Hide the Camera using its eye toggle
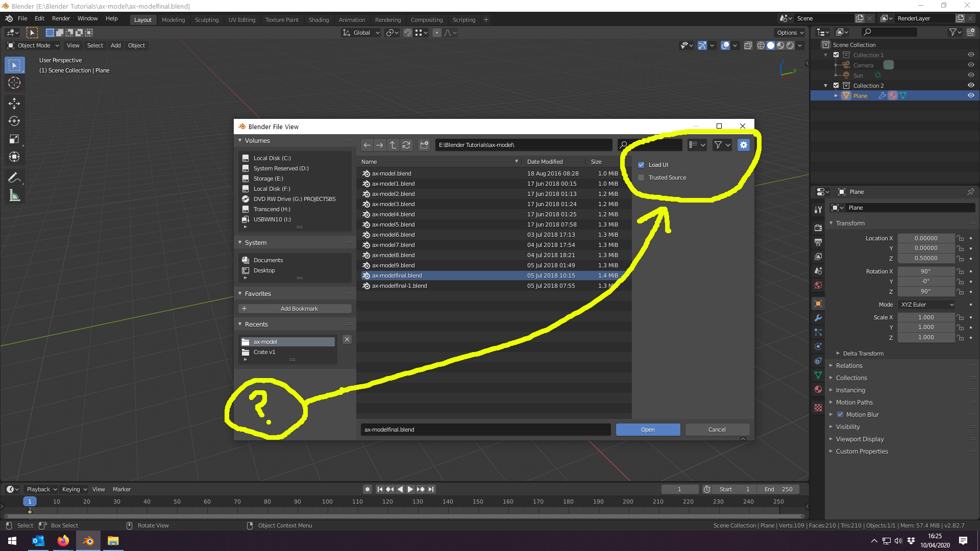The width and height of the screenshot is (980, 551). [971, 65]
